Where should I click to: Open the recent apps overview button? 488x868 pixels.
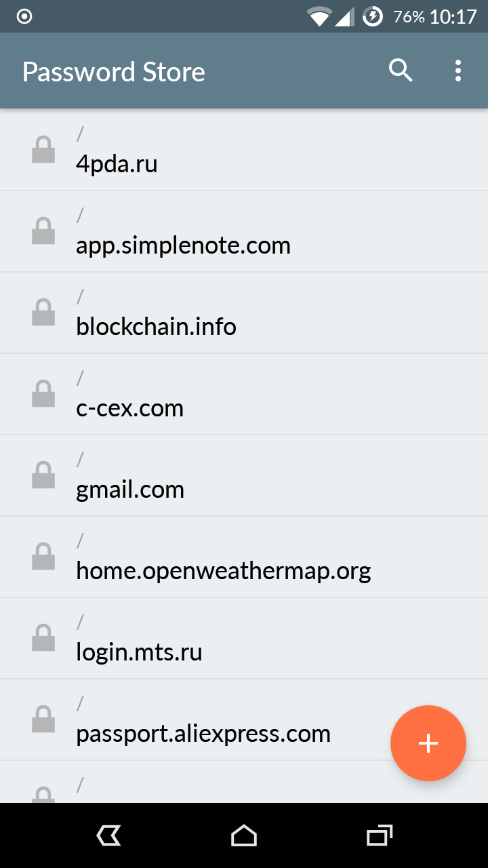(x=380, y=835)
